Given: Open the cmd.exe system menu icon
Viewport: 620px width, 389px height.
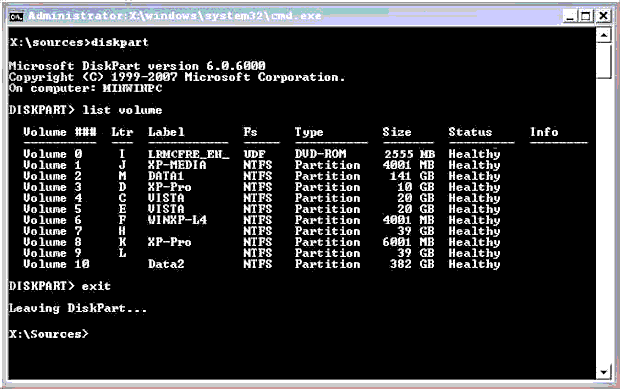Looking at the screenshot, I should 16,16.
